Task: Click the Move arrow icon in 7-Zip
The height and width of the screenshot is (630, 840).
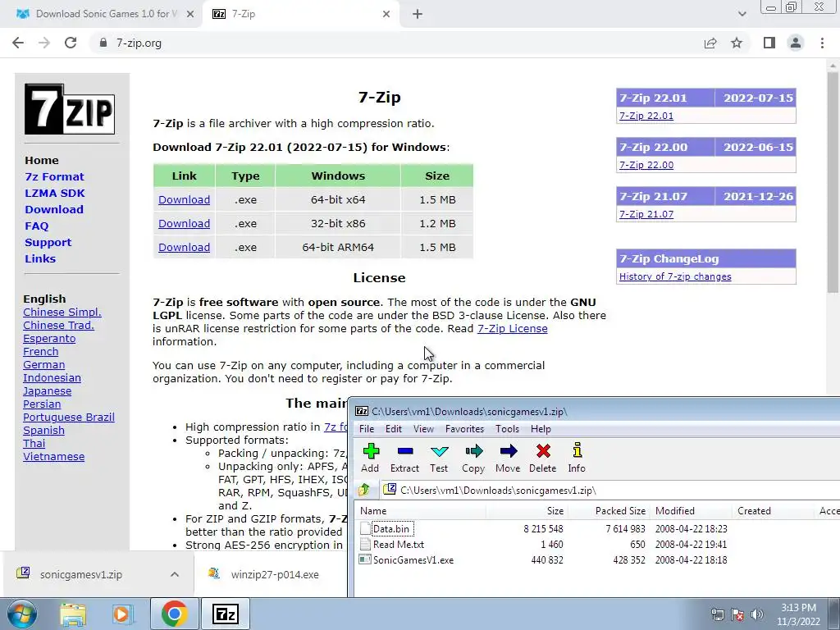Action: 508,452
